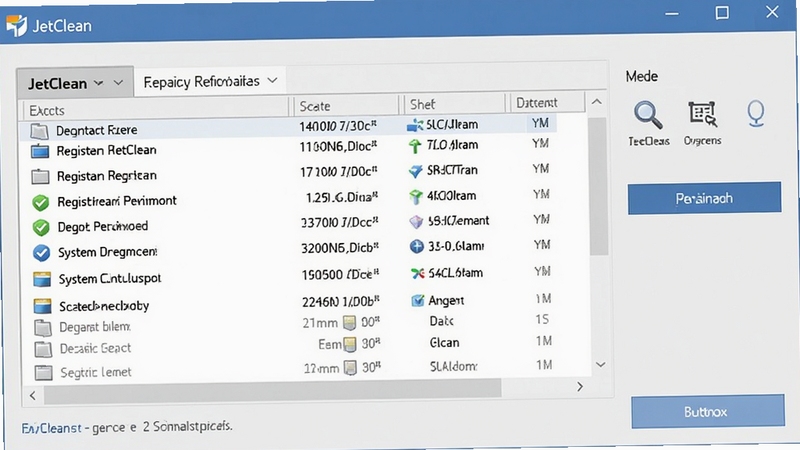Click the JetClean logo icon in title bar
This screenshot has height=450, width=800.
coord(17,26)
